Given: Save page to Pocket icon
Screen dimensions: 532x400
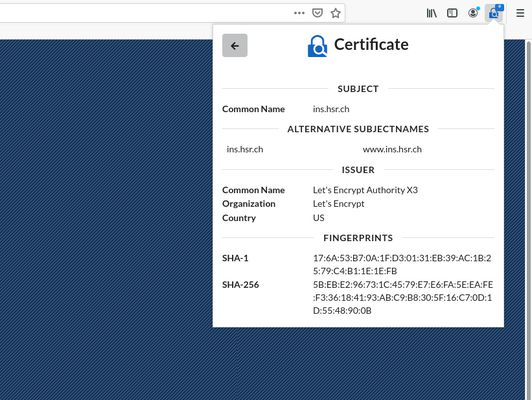Looking at the screenshot, I should [317, 13].
